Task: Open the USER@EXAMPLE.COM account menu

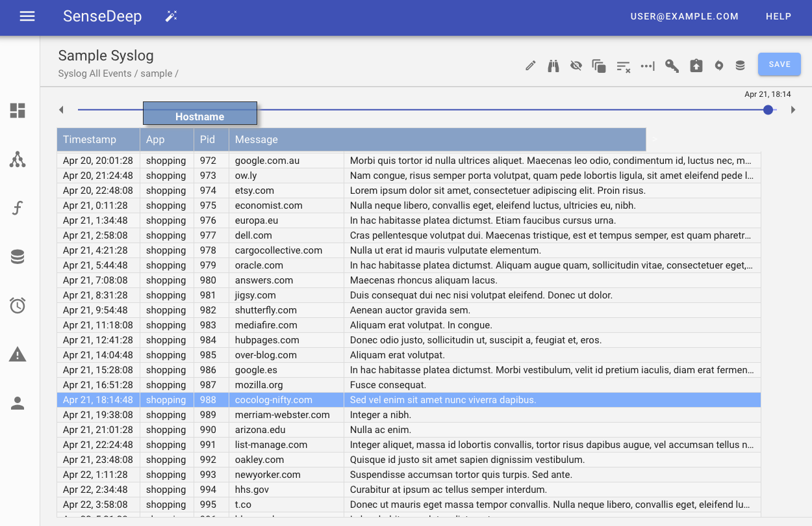Action: pyautogui.click(x=685, y=17)
